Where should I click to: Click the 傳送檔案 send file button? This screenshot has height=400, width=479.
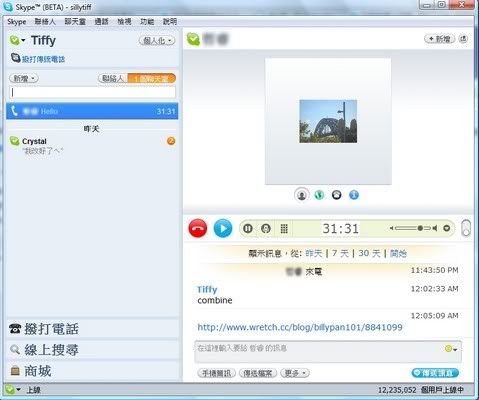click(258, 373)
